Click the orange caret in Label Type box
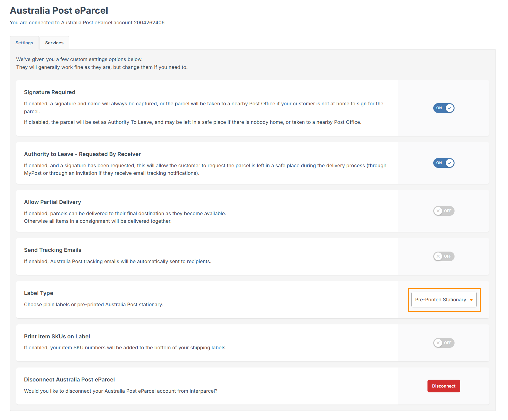The width and height of the screenshot is (508, 420). [x=471, y=300]
